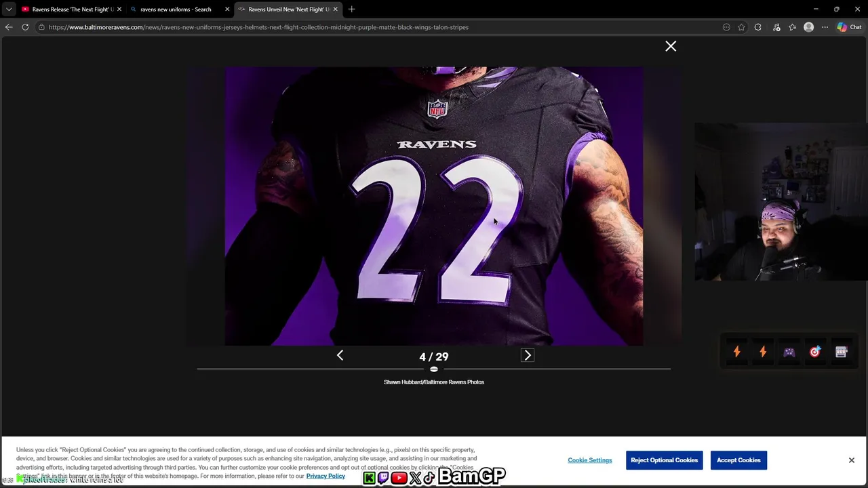Screen dimensions: 868x488
Task: Open browser extensions menu
Action: click(758, 27)
